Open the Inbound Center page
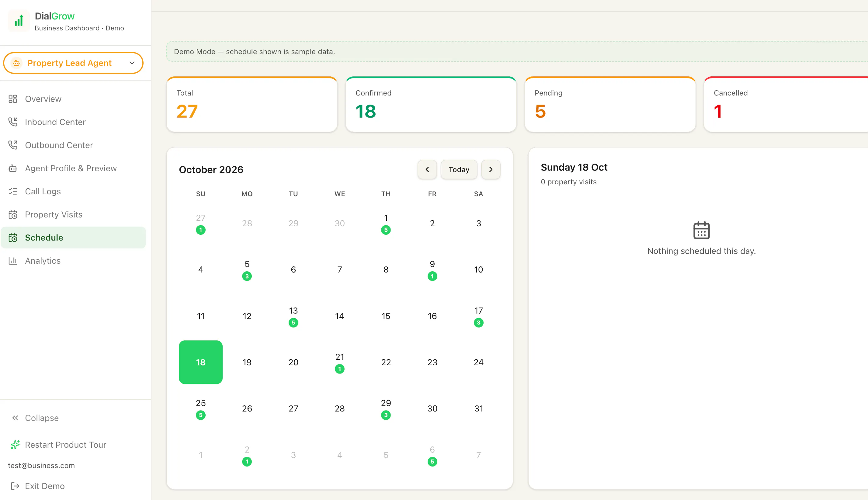Screen dimensions: 868x500 tap(73, 122)
